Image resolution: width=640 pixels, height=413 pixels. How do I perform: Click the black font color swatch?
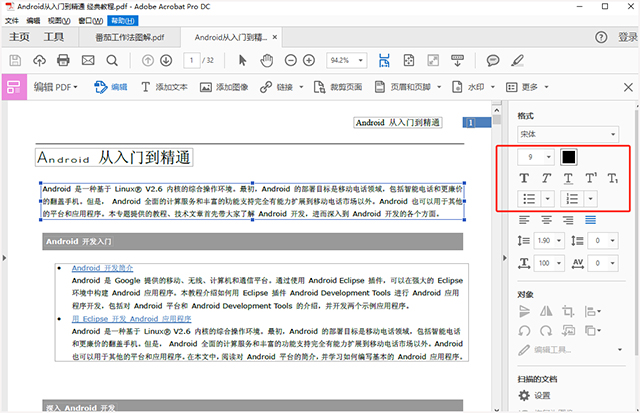(568, 157)
